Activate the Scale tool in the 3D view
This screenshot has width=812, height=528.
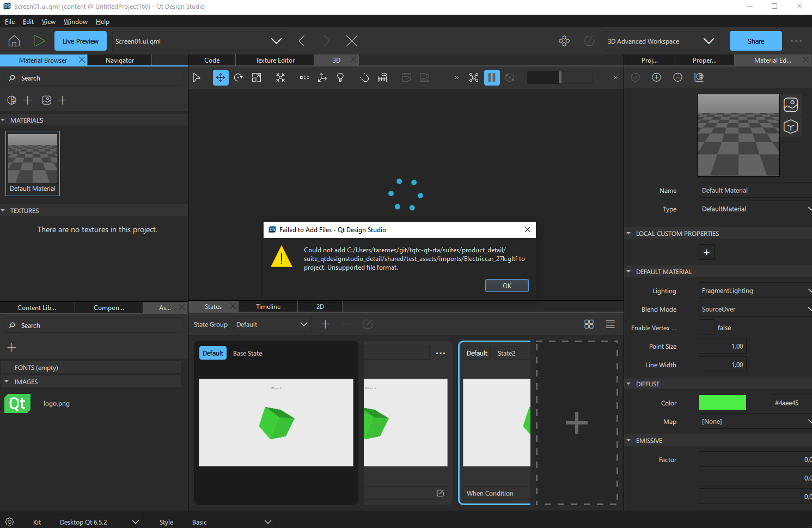(x=257, y=78)
